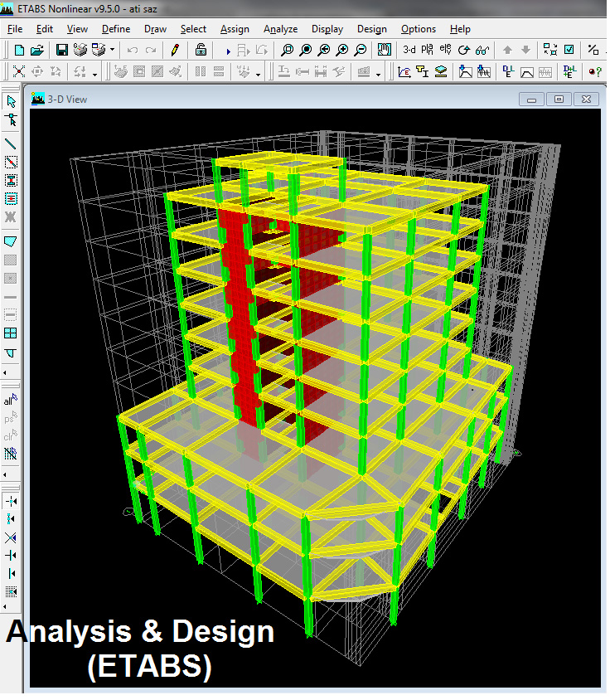The width and height of the screenshot is (610, 700).
Task: Expand the shell design toolbar dropdown arrow
Action: coord(378,74)
